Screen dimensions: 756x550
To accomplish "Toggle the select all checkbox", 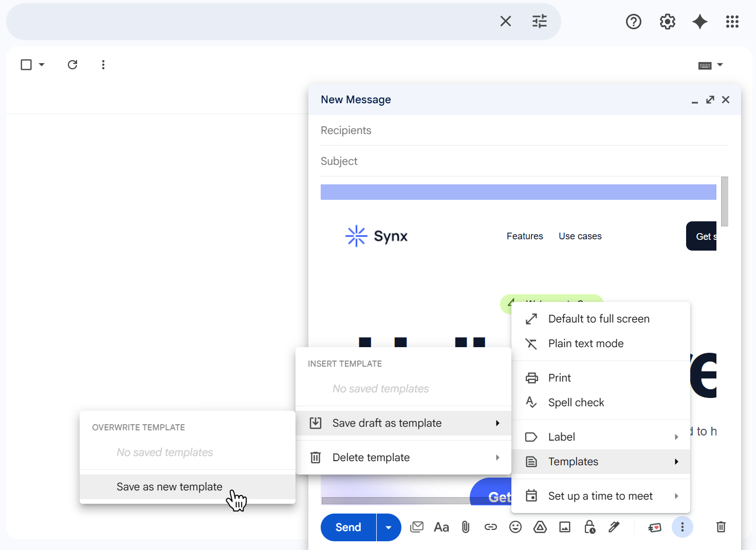I will (x=26, y=65).
